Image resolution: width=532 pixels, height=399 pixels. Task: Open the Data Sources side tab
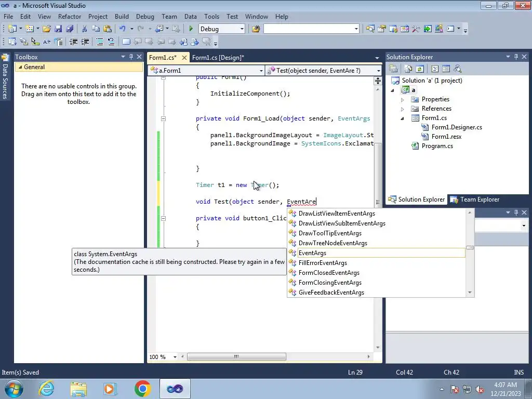tap(5, 76)
